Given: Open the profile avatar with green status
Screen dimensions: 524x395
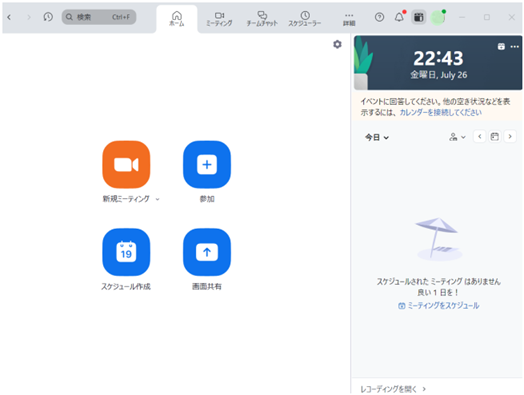Looking at the screenshot, I should (x=438, y=17).
